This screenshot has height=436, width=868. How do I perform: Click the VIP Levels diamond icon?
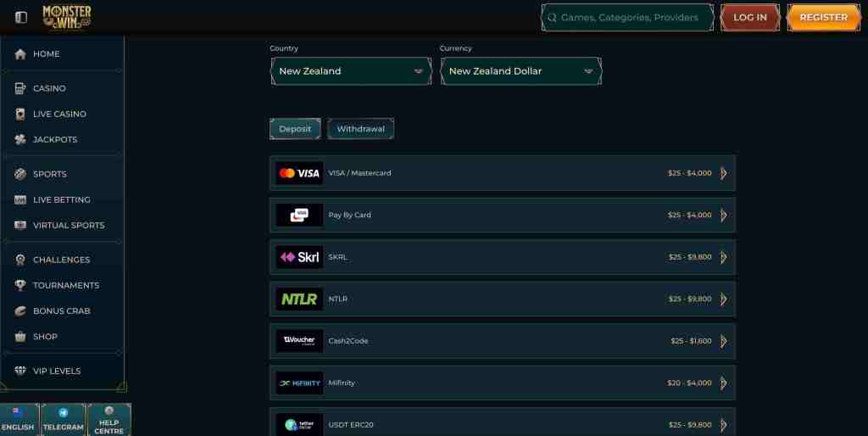[20, 371]
